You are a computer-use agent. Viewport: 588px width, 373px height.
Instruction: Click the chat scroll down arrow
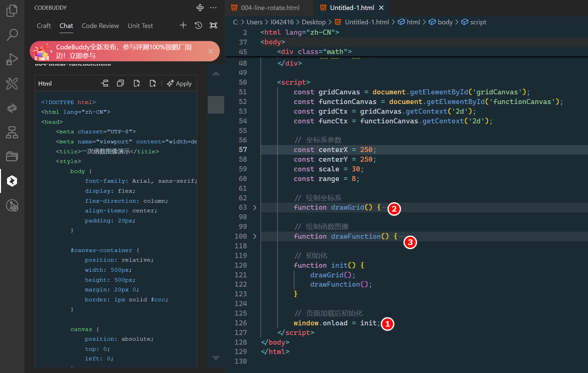coord(216,358)
